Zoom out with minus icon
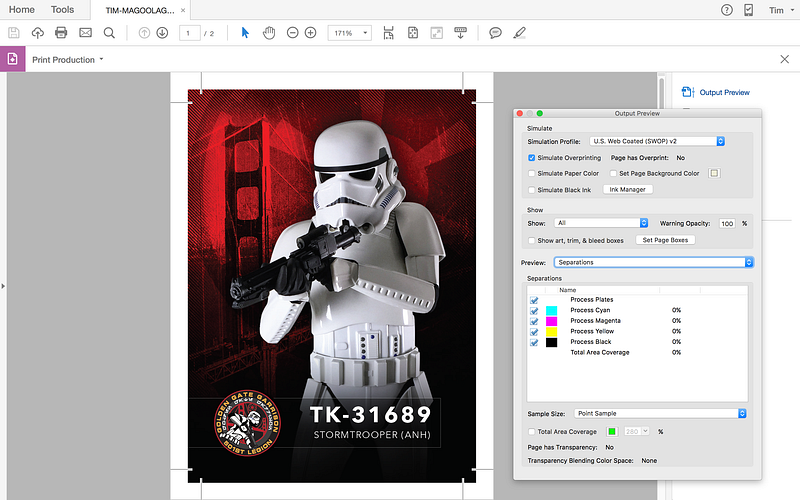 click(x=292, y=33)
